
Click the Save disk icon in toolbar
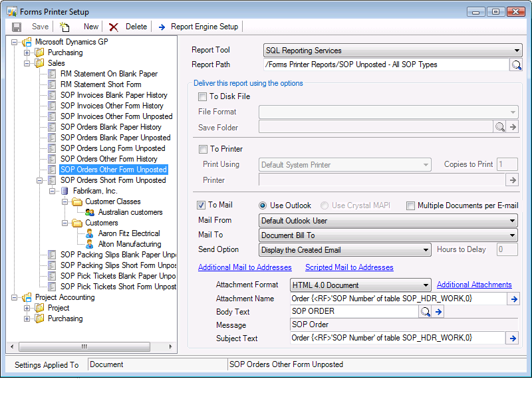point(17,27)
